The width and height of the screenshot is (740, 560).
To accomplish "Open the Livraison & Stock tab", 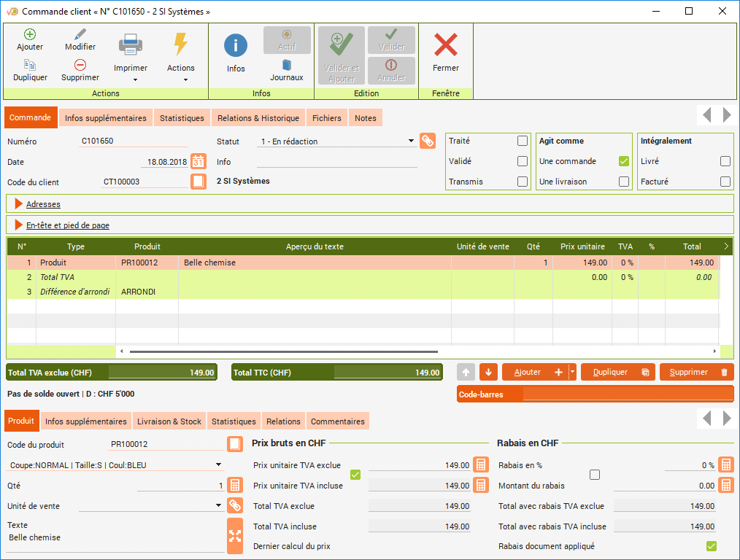I will coord(169,421).
